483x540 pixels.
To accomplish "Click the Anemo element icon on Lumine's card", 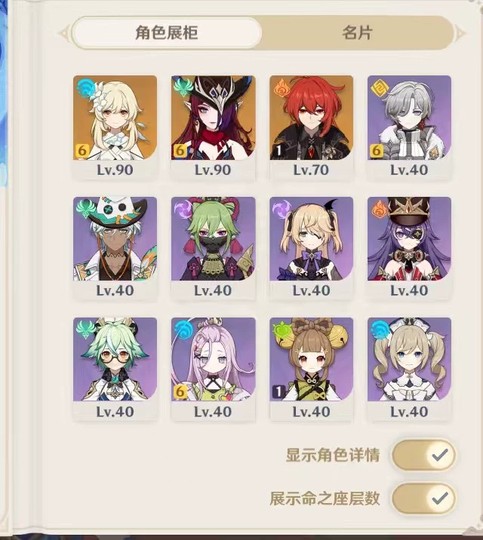I will click(x=84, y=88).
